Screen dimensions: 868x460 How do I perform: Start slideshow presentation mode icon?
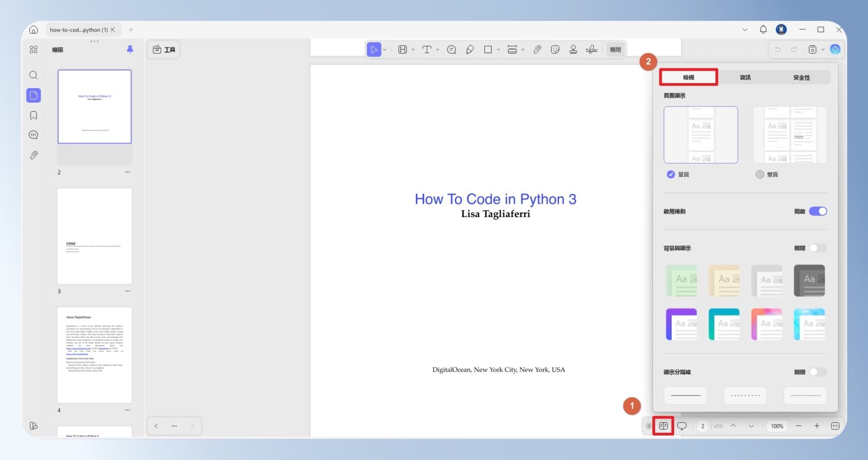click(x=682, y=426)
